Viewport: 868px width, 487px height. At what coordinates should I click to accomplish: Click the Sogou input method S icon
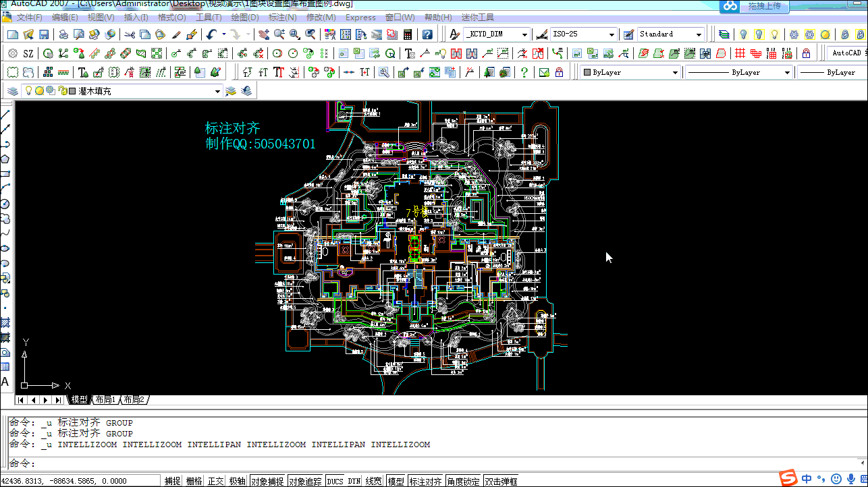pyautogui.click(x=788, y=479)
